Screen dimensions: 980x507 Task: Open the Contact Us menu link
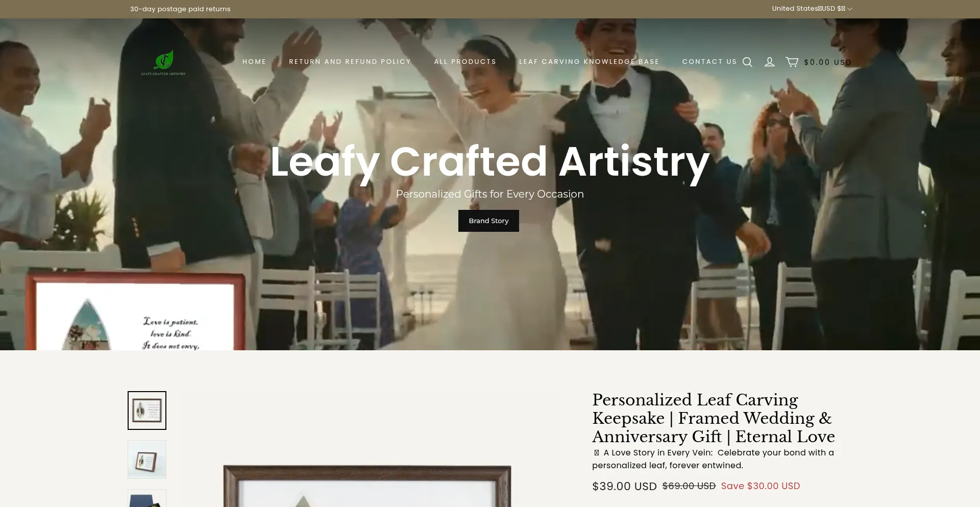709,62
